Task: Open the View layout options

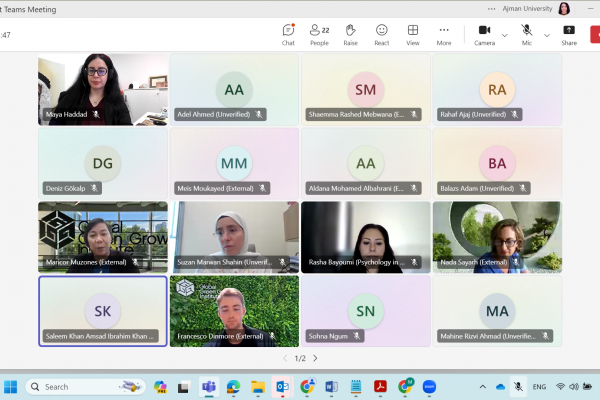Action: click(412, 34)
